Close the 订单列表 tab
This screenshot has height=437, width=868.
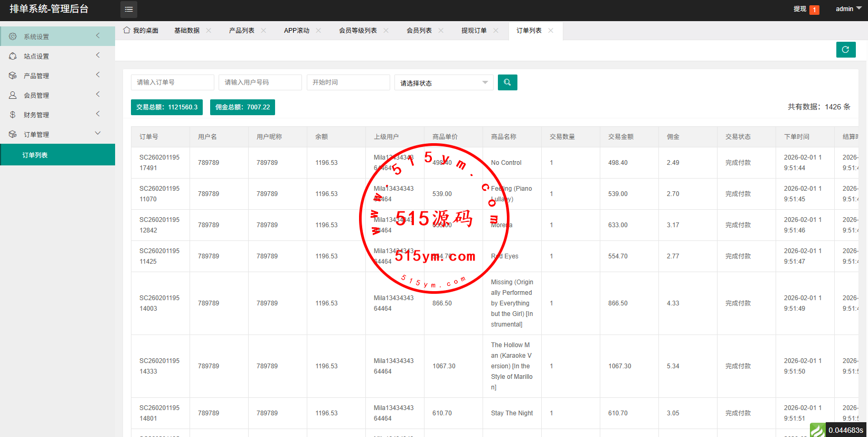coord(551,31)
